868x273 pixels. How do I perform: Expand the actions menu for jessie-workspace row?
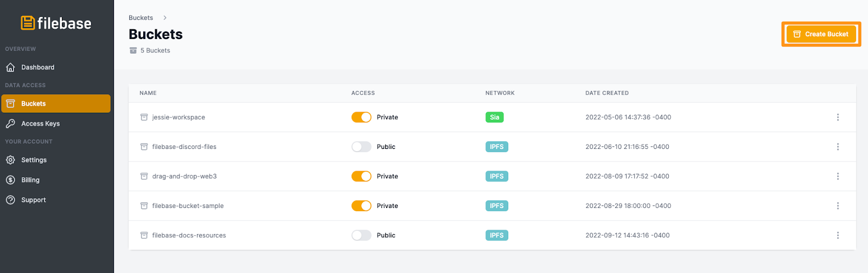pos(838,117)
